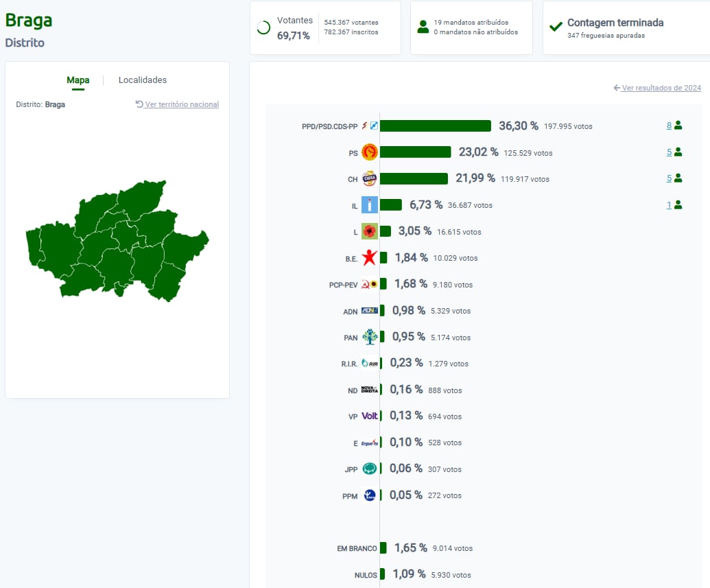The height and width of the screenshot is (588, 710).
Task: Click the Contagem terminada checkmark icon
Action: tap(556, 27)
